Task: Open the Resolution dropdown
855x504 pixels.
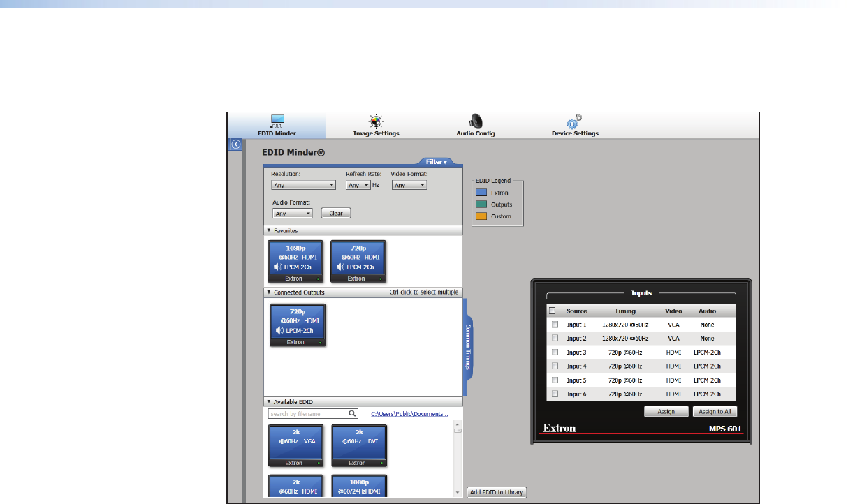Action: (x=304, y=186)
